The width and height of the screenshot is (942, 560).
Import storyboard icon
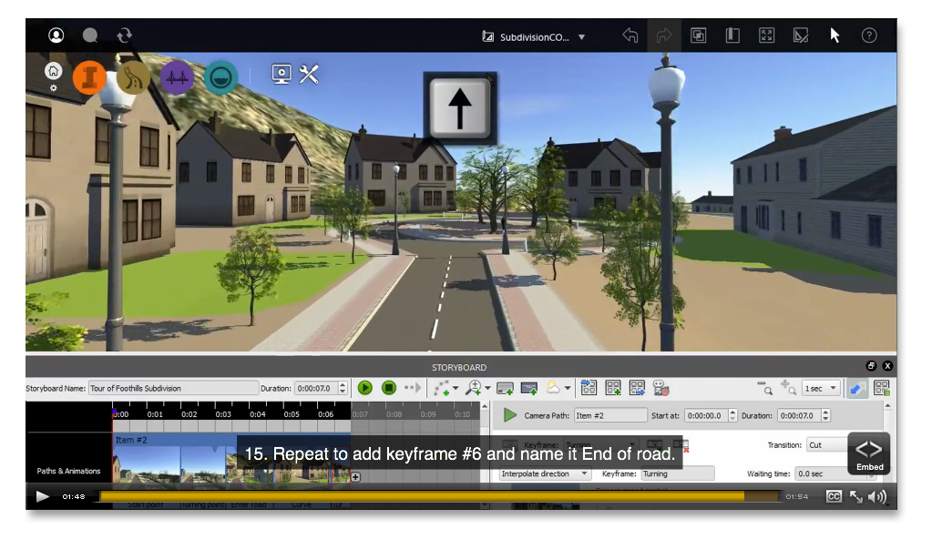point(589,388)
